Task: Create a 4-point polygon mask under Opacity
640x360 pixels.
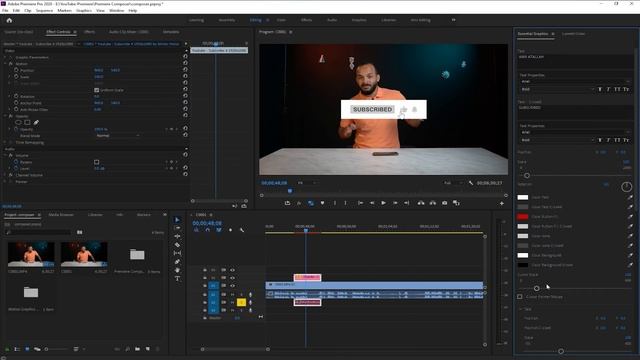Action: click(27, 122)
